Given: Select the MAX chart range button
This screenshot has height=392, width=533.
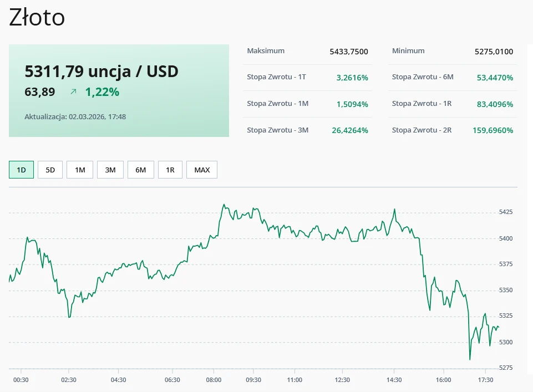Looking at the screenshot, I should (x=202, y=170).
